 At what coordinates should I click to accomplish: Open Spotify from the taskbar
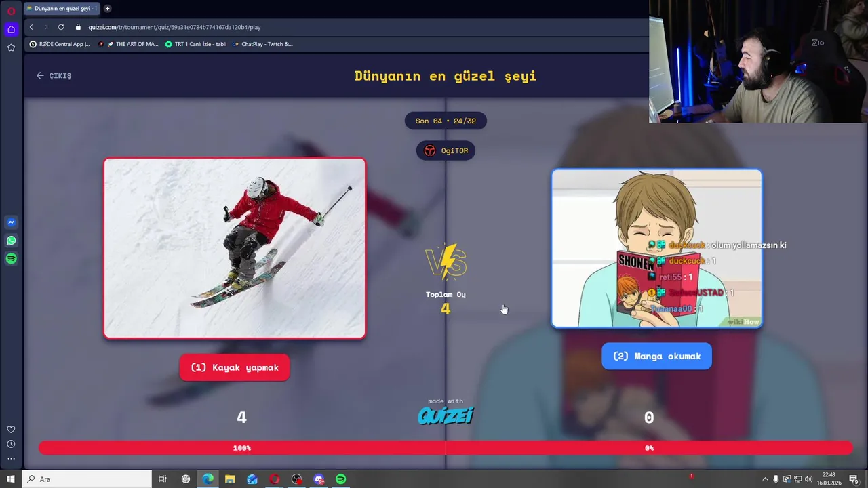click(x=341, y=479)
